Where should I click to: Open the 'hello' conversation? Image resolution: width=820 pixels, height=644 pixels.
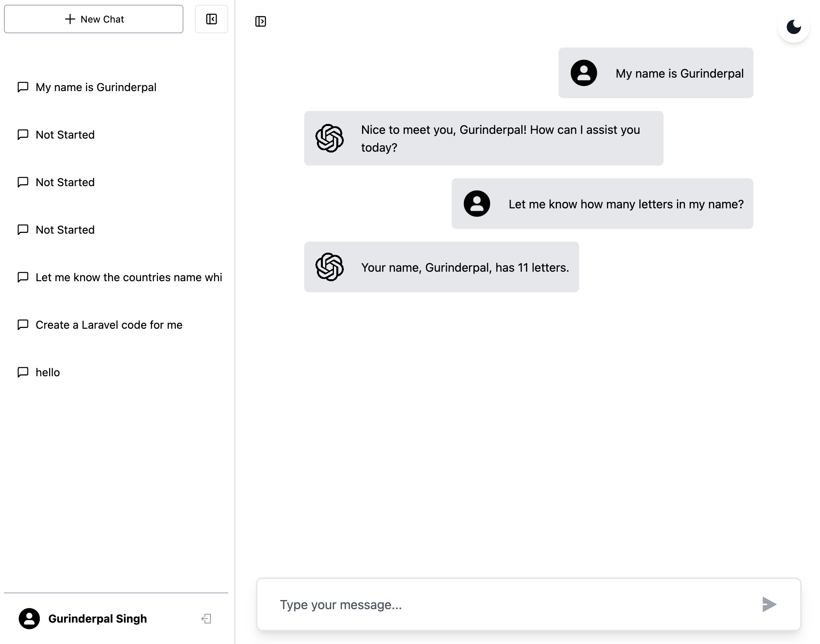(48, 372)
